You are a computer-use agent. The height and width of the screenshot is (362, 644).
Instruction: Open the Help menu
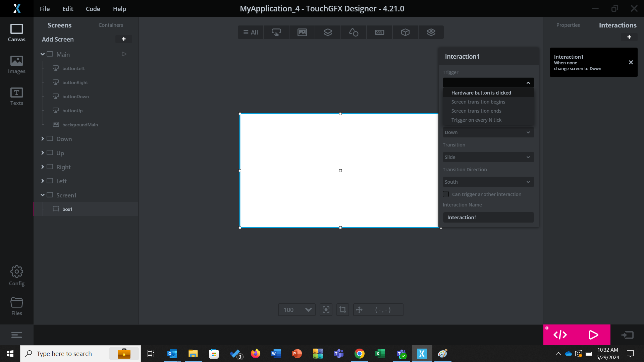119,9
